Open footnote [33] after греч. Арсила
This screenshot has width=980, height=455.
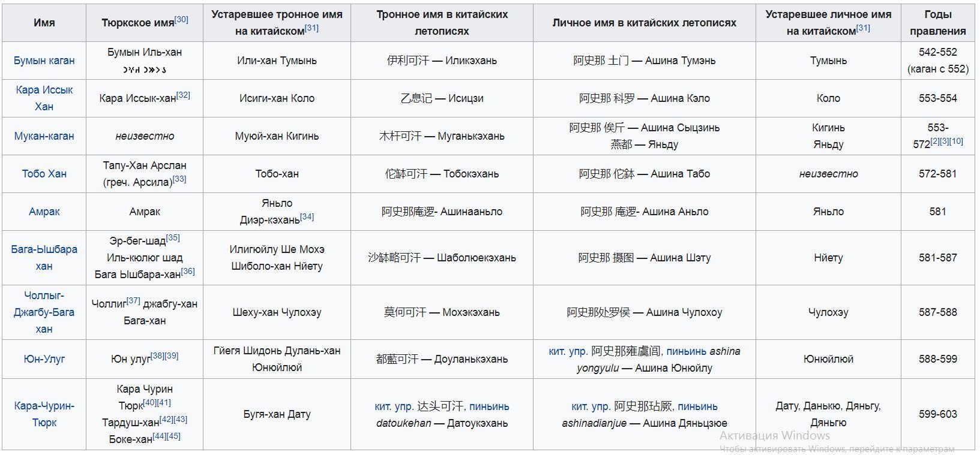pos(179,179)
